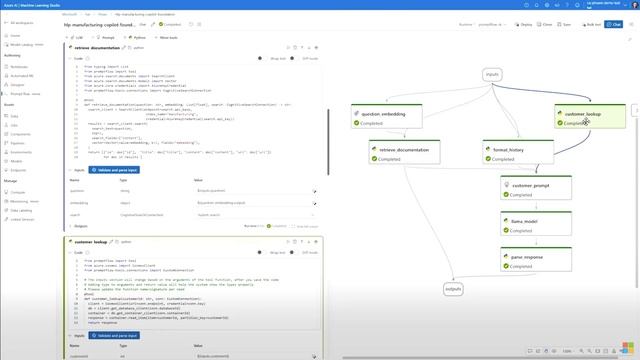Click Clone in the flow toolbar
Screen dimensions: 640x360
pyautogui.click(x=544, y=24)
